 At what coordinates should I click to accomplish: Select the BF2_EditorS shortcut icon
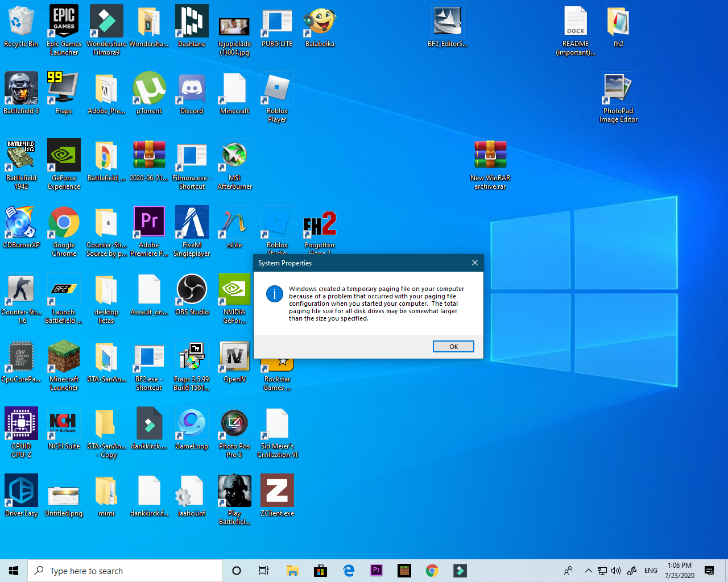click(x=448, y=27)
